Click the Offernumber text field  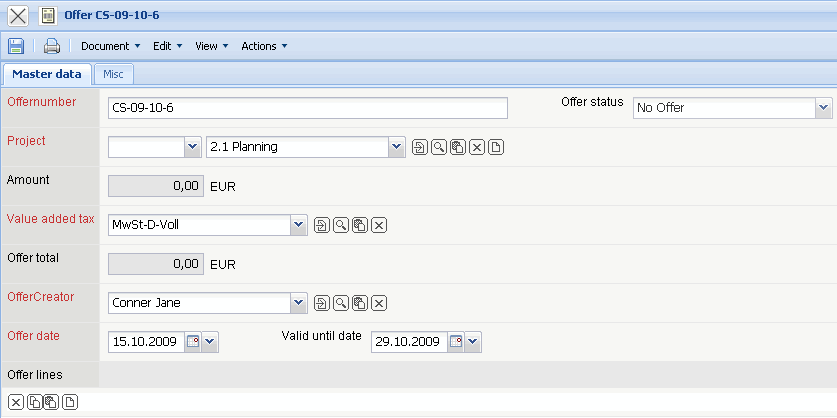[307, 108]
